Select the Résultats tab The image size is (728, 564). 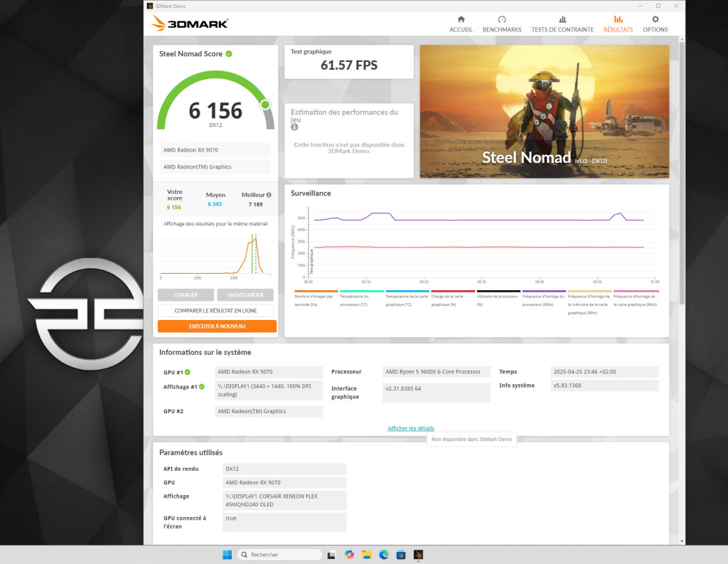point(618,24)
